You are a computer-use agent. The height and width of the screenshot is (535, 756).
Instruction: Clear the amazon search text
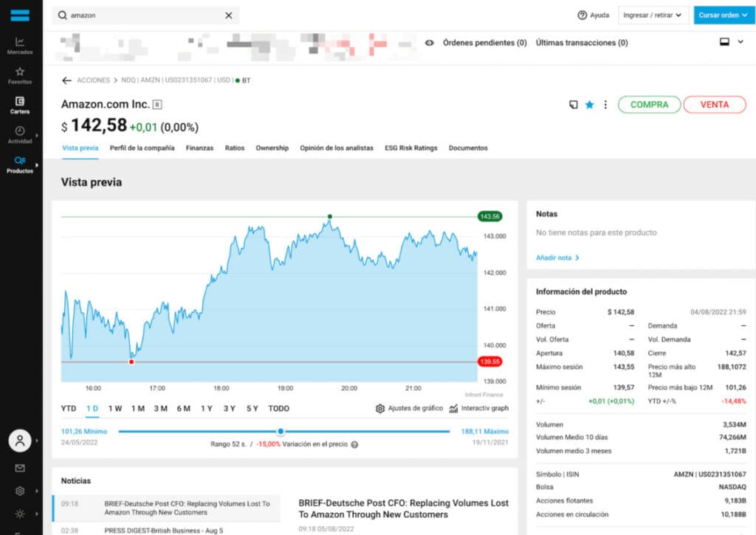[229, 15]
